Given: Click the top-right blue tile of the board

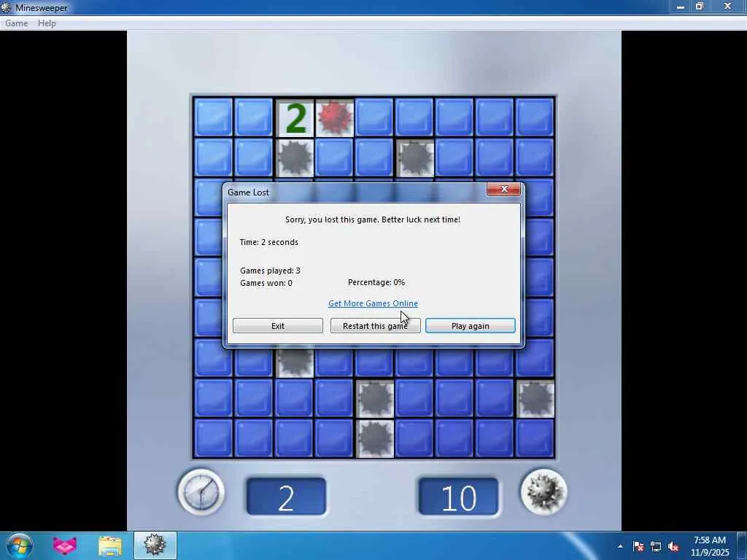Looking at the screenshot, I should pos(535,117).
